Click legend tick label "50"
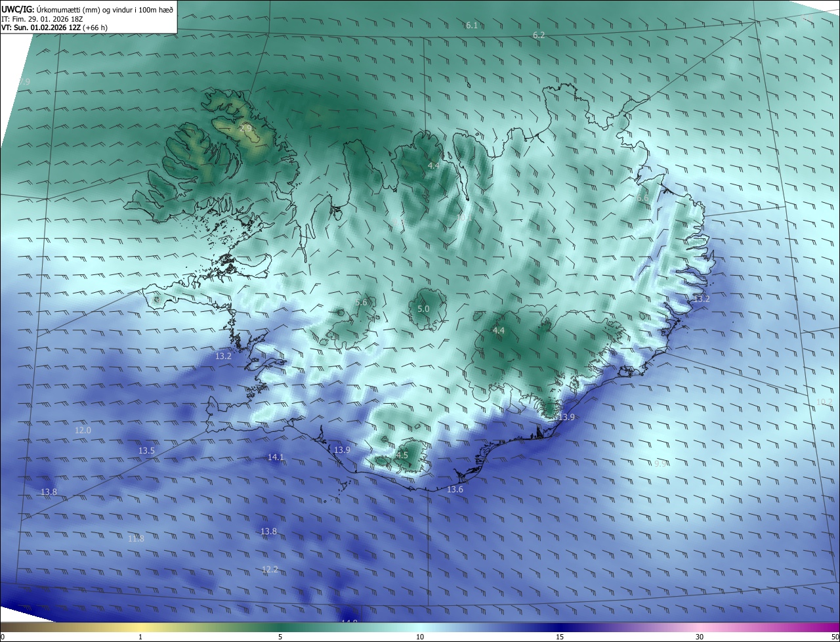Screen dimensions: 840x642 (835, 637)
